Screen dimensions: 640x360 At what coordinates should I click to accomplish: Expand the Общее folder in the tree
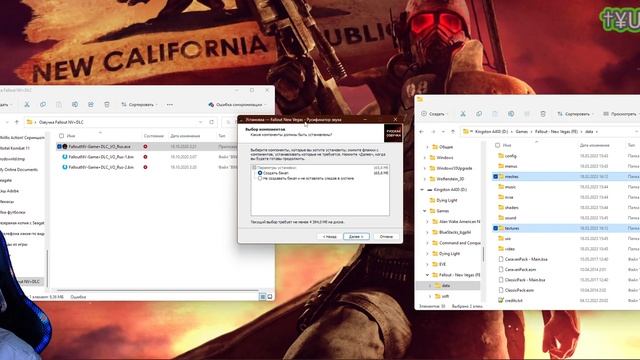pyautogui.click(x=427, y=147)
